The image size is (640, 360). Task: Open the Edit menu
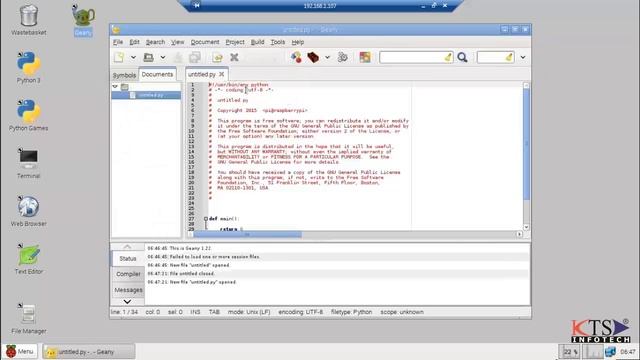134,42
